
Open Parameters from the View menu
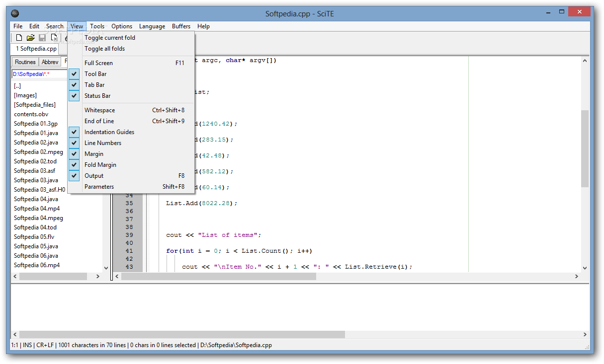(x=131, y=187)
